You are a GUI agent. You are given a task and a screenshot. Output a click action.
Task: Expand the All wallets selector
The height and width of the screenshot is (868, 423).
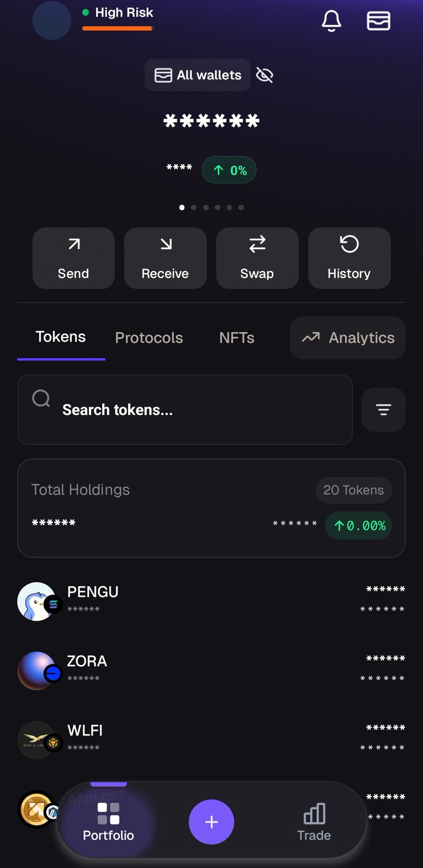[198, 75]
